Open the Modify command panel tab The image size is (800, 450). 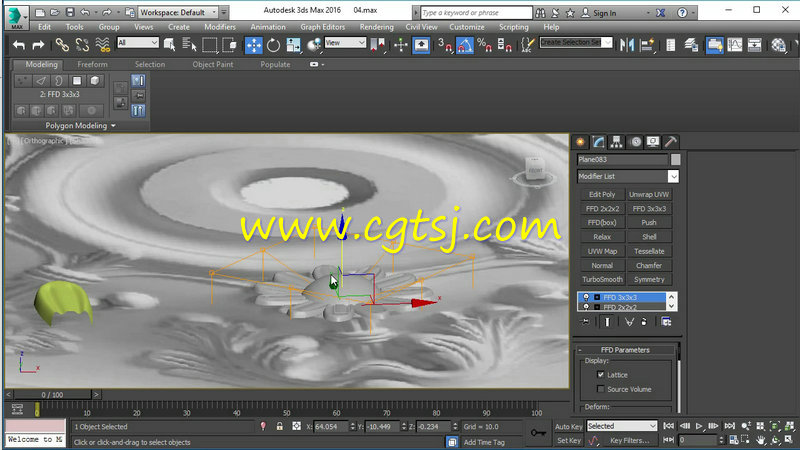pos(598,142)
